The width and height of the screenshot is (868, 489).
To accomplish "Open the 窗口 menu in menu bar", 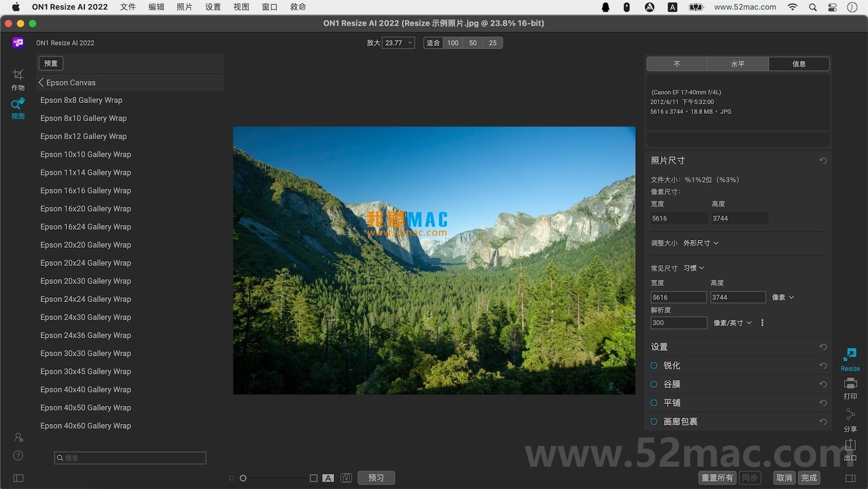I will 269,7.
